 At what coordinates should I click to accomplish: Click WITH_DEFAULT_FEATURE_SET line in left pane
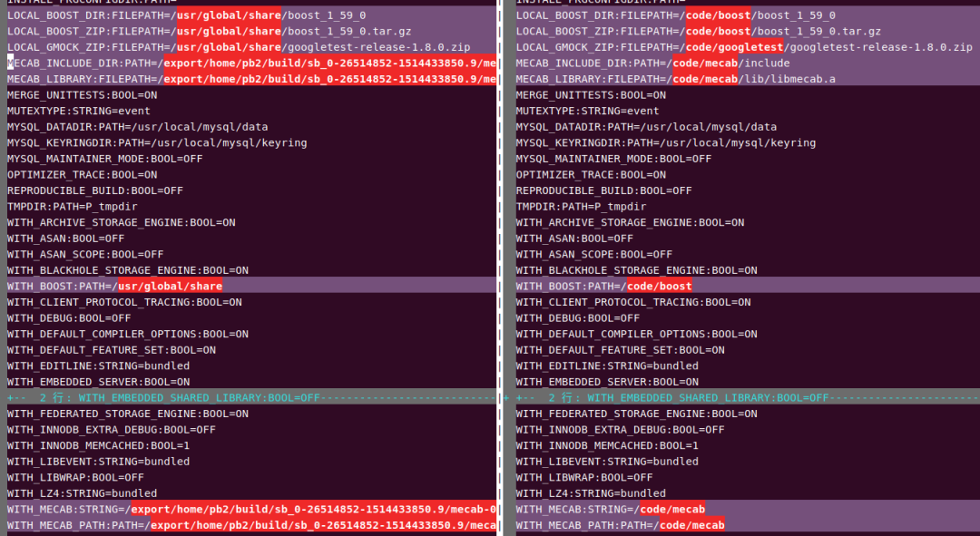tap(112, 350)
